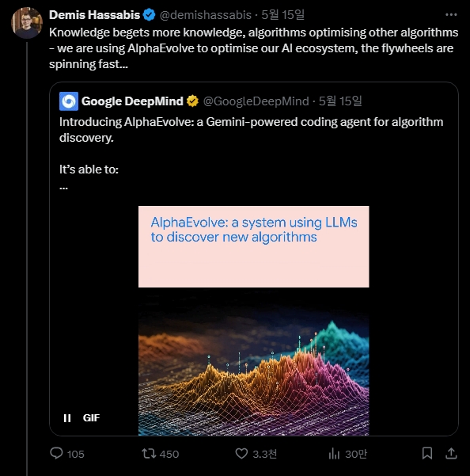This screenshot has width=470, height=476.
Task: Click the Google DeepMind display name
Action: point(132,101)
